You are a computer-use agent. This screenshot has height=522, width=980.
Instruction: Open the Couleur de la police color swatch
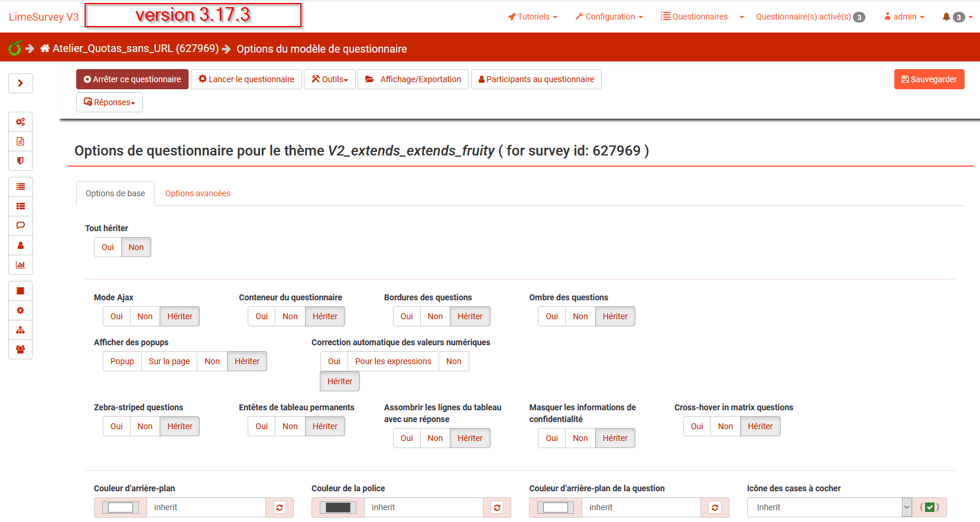coord(338,507)
